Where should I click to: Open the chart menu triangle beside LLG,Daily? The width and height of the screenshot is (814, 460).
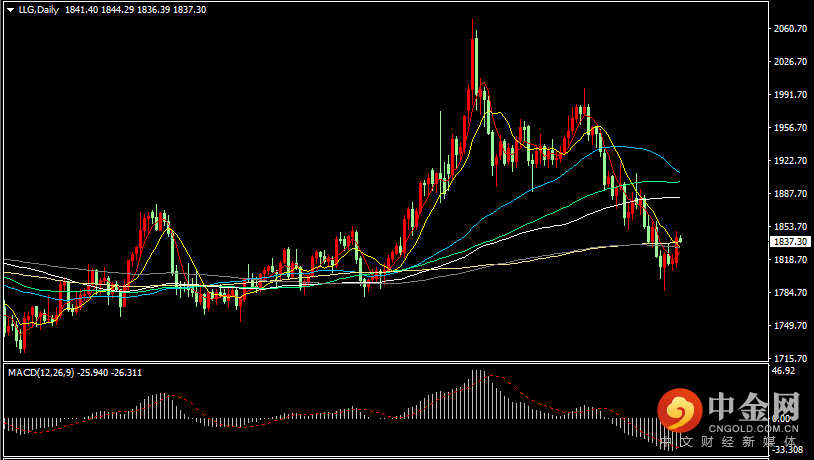pos(10,10)
